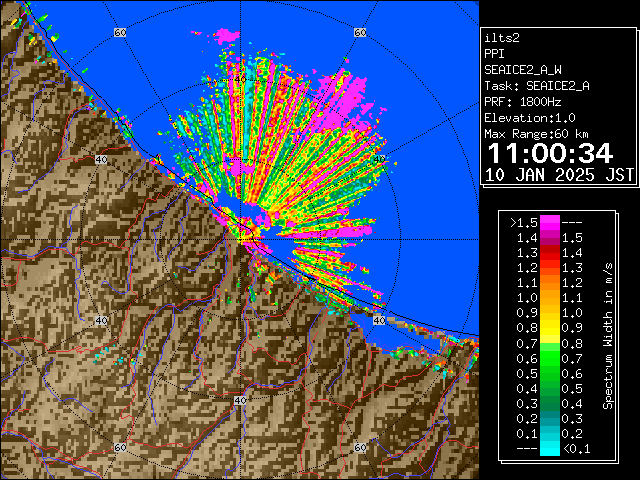Click the cyan <0.1 color band in legend

click(550, 448)
